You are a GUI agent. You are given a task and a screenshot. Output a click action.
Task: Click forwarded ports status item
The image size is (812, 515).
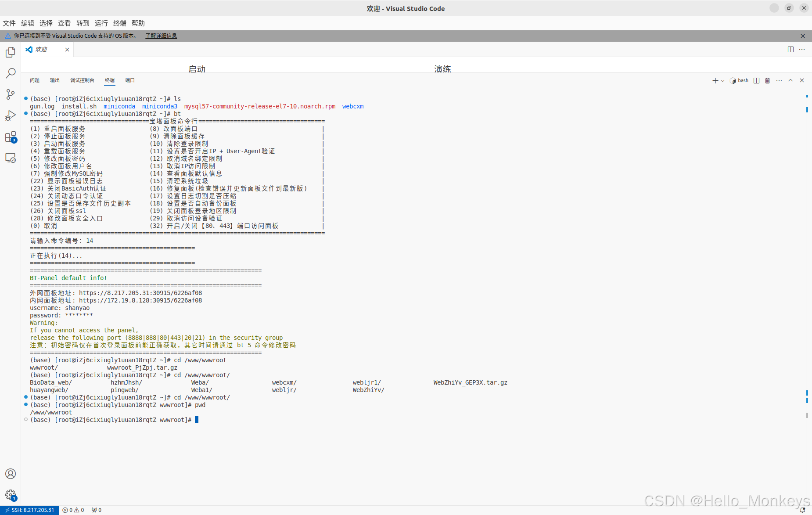pyautogui.click(x=97, y=510)
